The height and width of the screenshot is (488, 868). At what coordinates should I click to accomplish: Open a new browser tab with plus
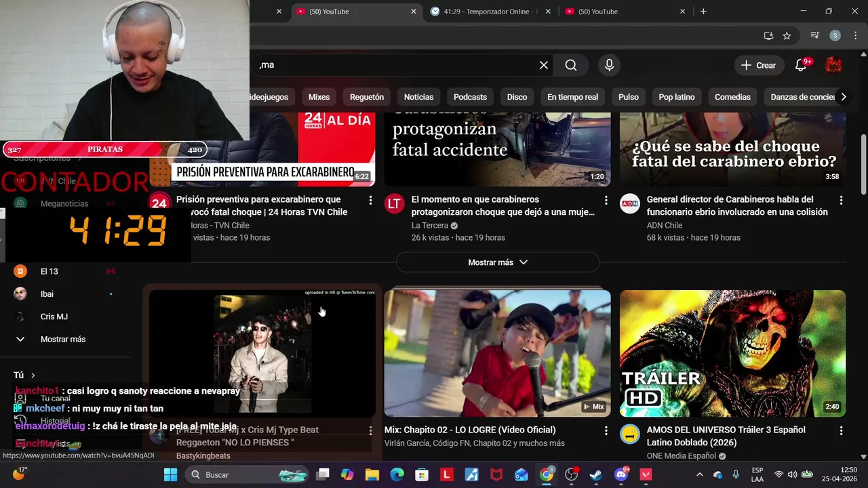[703, 12]
